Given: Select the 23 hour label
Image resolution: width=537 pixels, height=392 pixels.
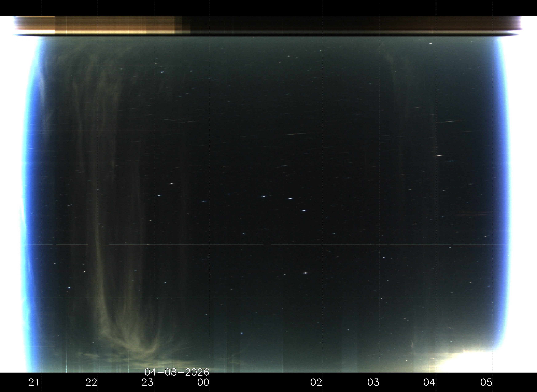Looking at the screenshot, I should coord(147,382).
